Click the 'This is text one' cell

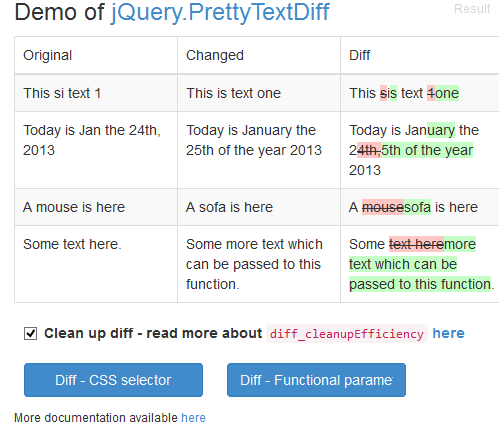click(259, 93)
